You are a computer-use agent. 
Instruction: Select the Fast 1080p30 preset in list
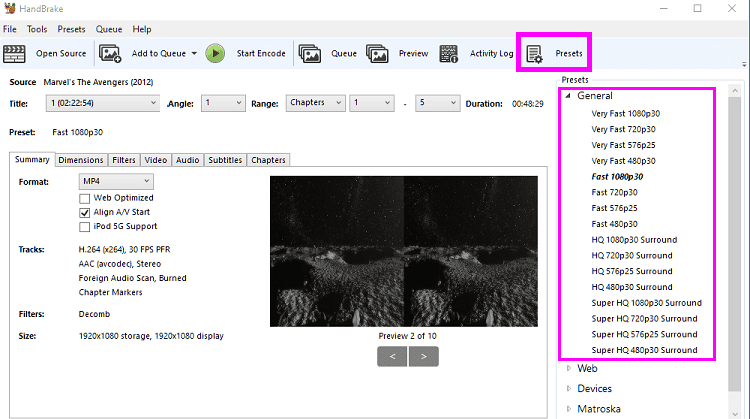[x=617, y=176]
